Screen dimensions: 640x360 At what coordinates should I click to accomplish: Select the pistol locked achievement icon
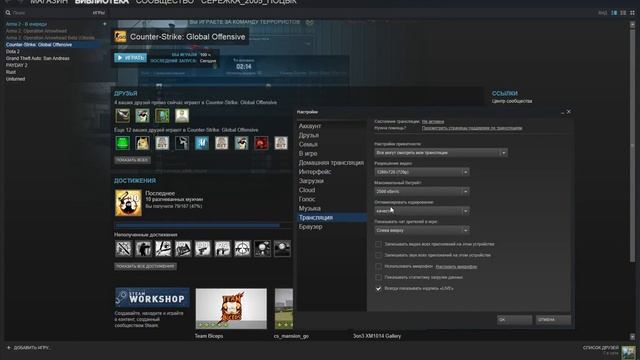pyautogui.click(x=203, y=248)
